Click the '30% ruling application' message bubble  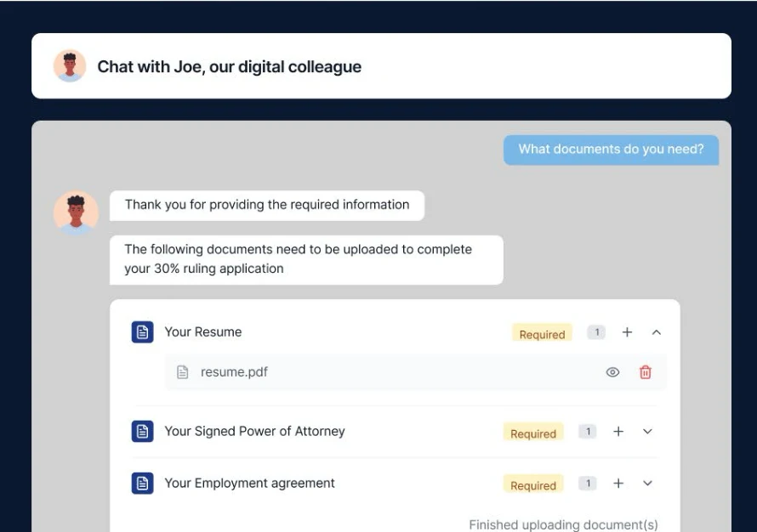click(x=306, y=259)
